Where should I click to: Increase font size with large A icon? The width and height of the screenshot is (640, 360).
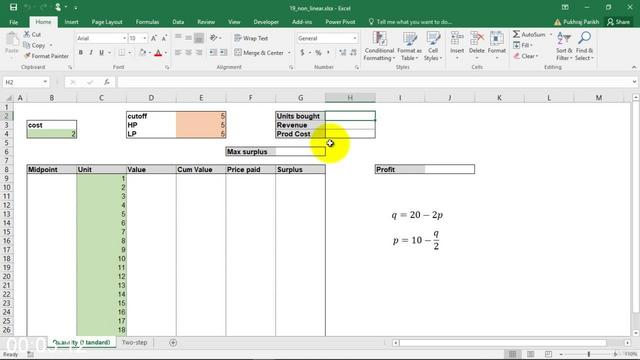pos(154,38)
